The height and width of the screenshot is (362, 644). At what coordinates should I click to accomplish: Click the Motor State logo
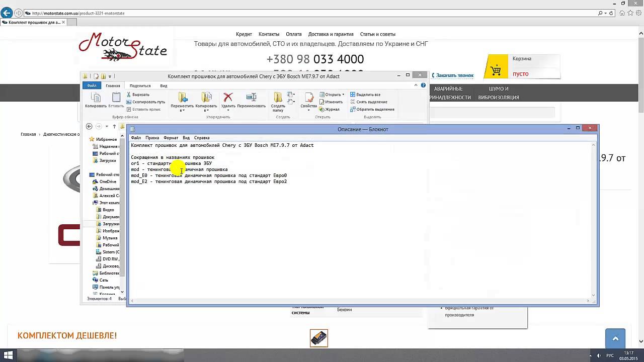click(123, 47)
